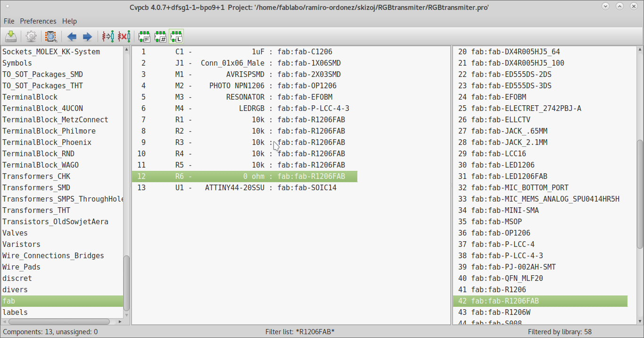The width and height of the screenshot is (644, 338).
Task: Open footprint library configuration gear icon
Action: click(x=31, y=36)
